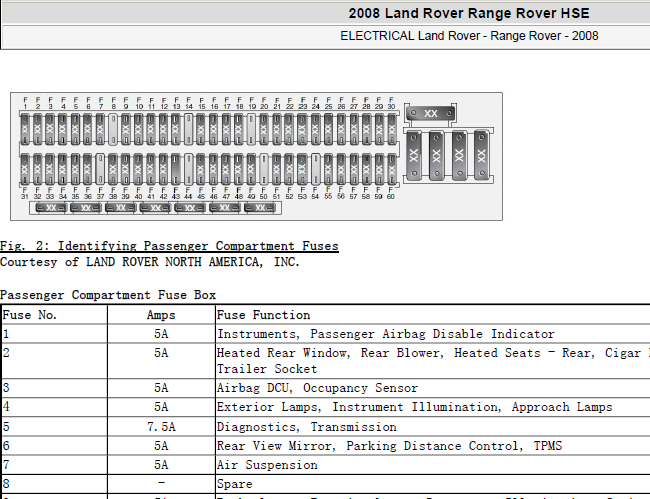Click the horizontal XX fuse above large fuses
The image size is (650, 499).
click(431, 113)
